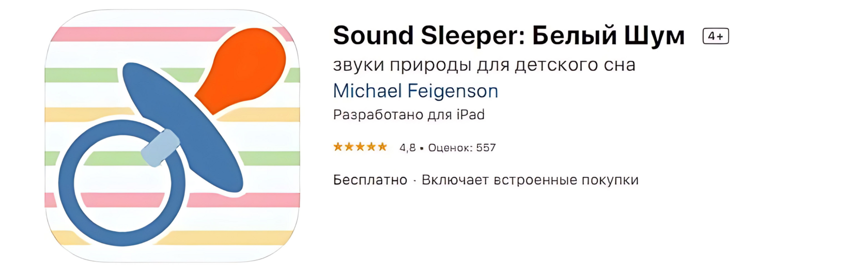Open the Sound Sleeper pacifier app icon

pyautogui.click(x=173, y=136)
